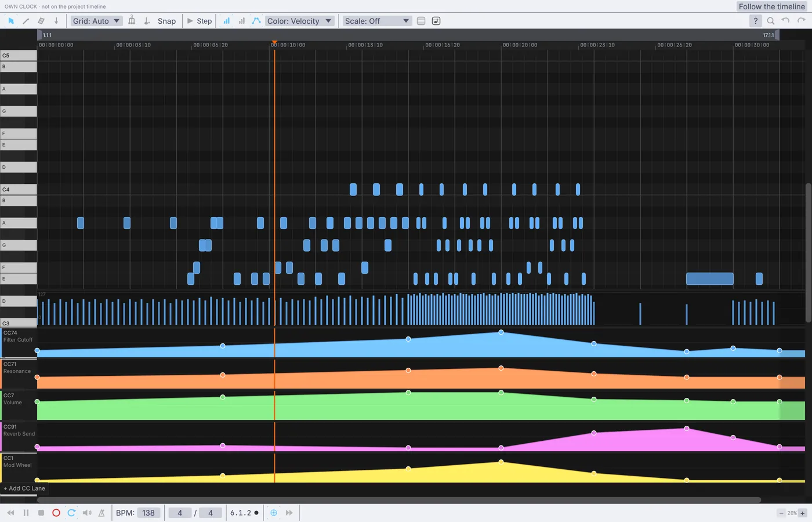The height and width of the screenshot is (522, 812).
Task: Click the triplet grid icon
Action: 132,21
